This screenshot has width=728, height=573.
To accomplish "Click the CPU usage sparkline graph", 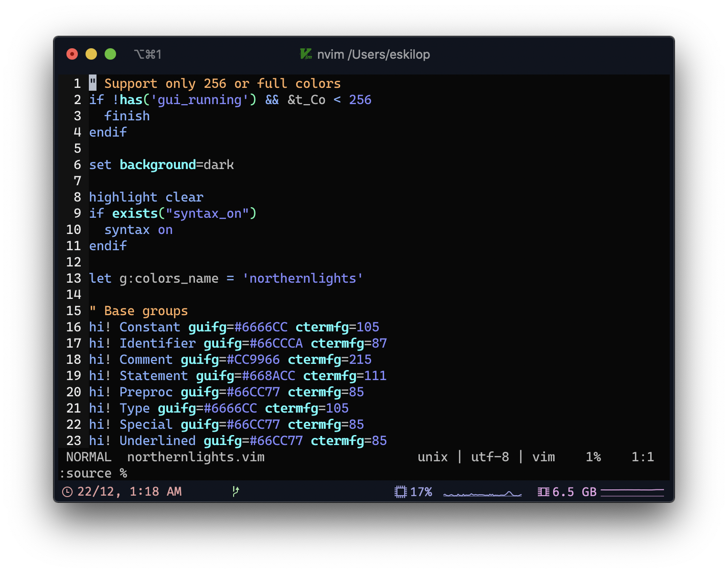I will tap(482, 493).
